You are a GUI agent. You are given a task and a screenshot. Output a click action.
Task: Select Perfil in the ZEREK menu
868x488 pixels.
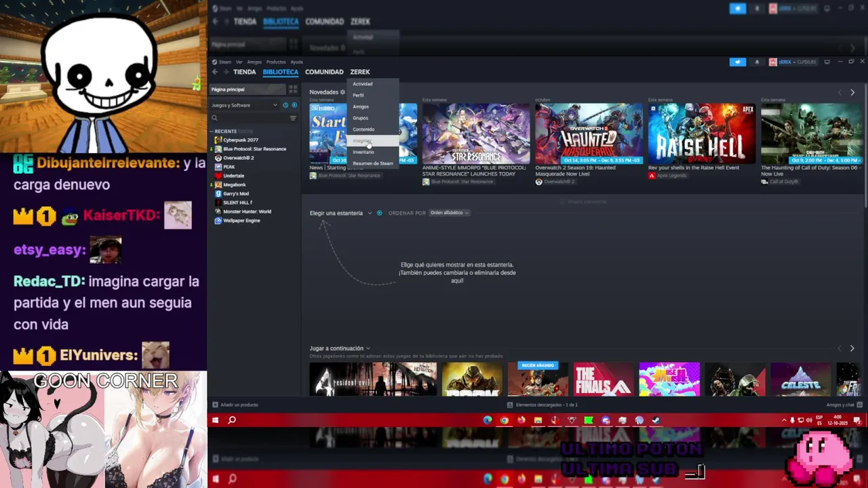pyautogui.click(x=372, y=96)
